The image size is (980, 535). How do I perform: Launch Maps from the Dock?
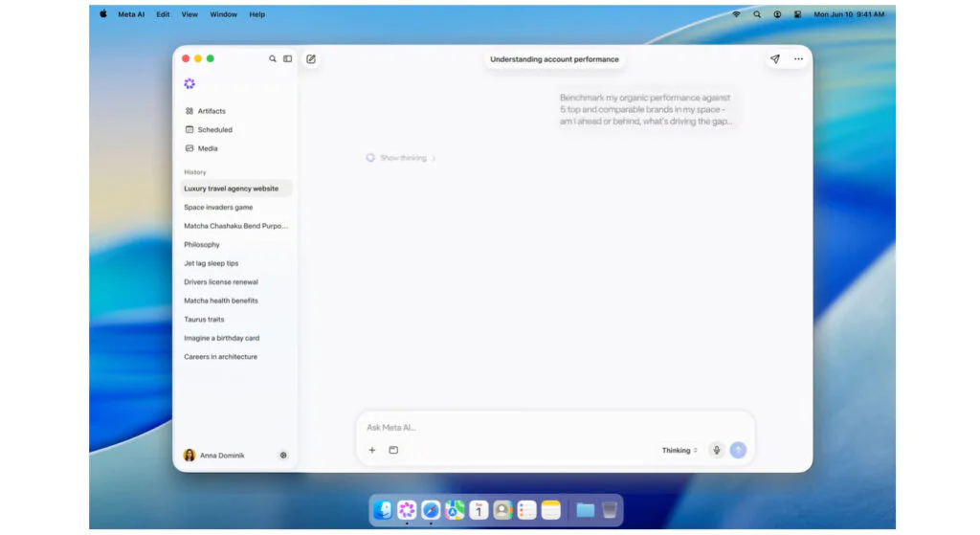(455, 510)
